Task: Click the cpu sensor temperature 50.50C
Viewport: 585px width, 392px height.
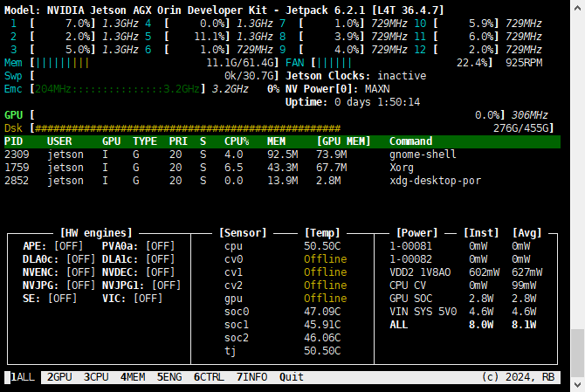Action: [x=322, y=246]
